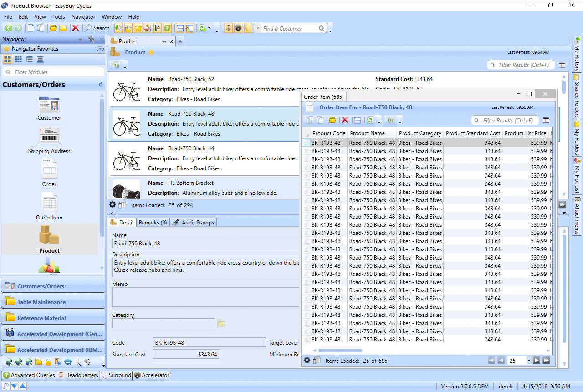Open the Surround bottom tab
The height and width of the screenshot is (392, 583).
click(116, 375)
